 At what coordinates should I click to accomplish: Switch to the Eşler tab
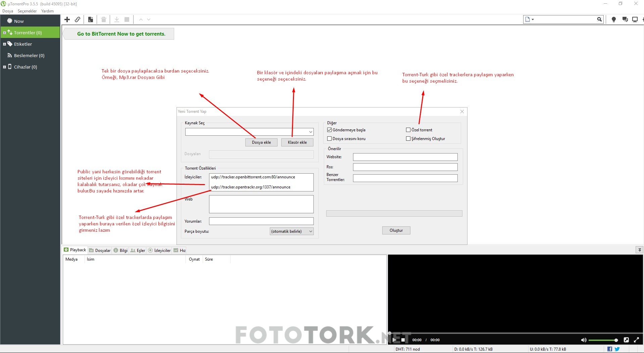coord(138,250)
